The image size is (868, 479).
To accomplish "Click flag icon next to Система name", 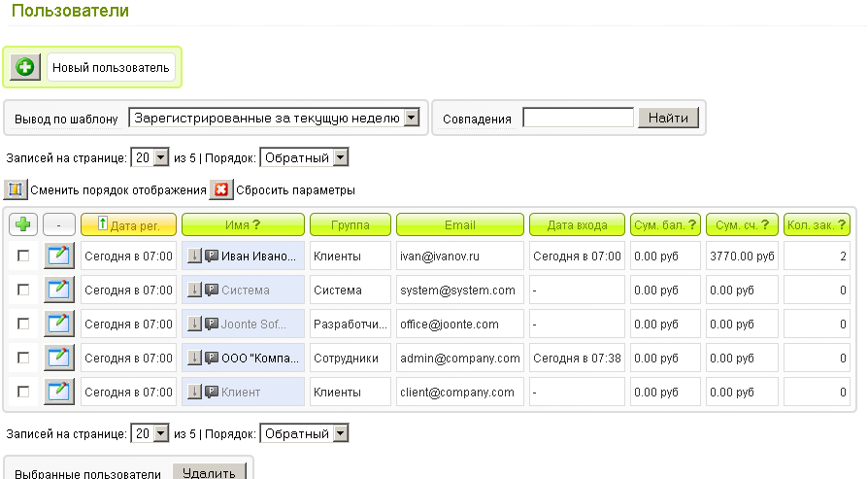I will pyautogui.click(x=212, y=290).
